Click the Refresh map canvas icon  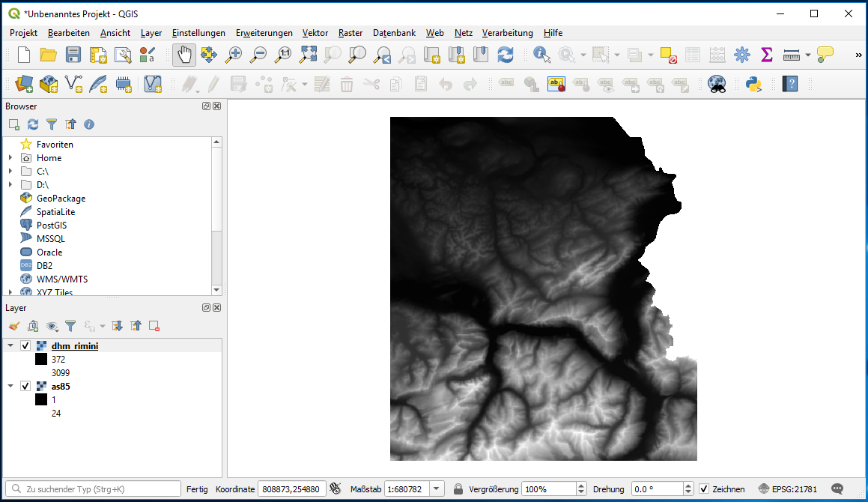506,55
